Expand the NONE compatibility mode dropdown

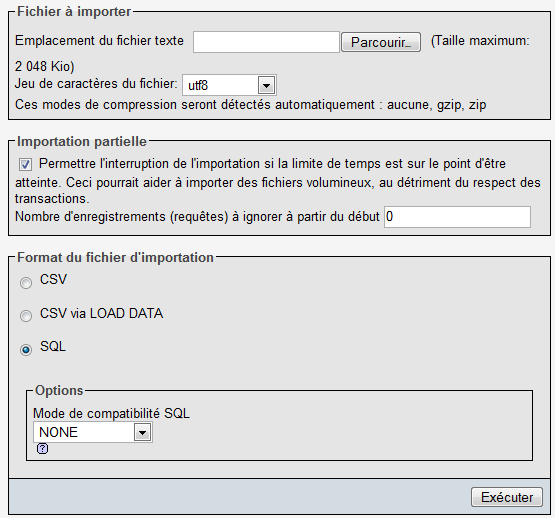93,432
